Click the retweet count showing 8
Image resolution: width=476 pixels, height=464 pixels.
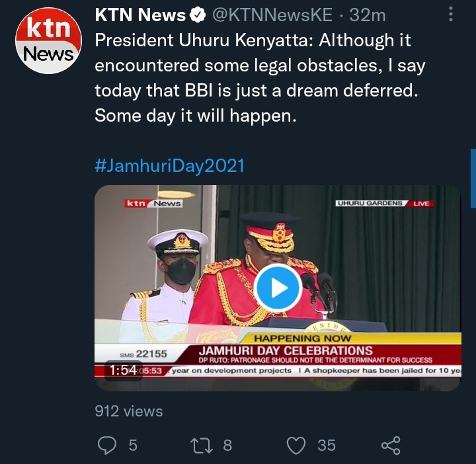click(x=227, y=445)
